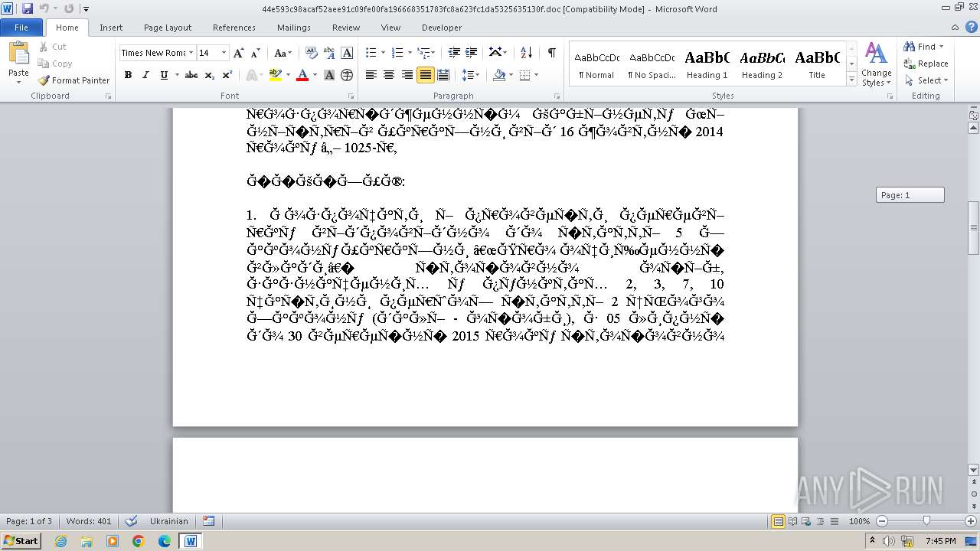Switch to the Review tab

(x=346, y=27)
